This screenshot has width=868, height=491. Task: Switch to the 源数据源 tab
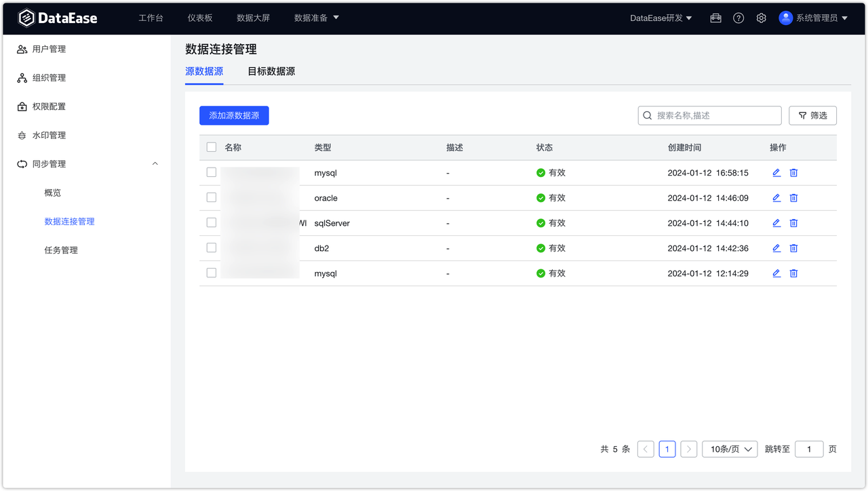(204, 71)
